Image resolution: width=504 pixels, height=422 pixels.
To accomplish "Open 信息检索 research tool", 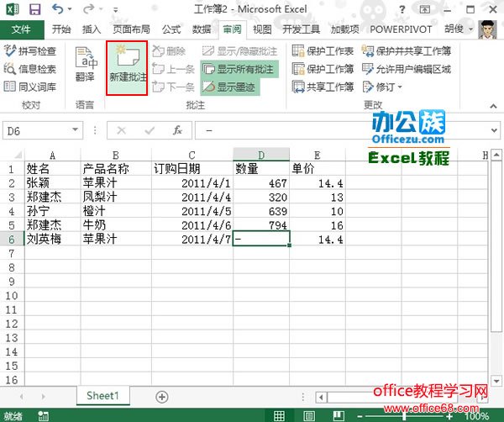I will point(30,68).
